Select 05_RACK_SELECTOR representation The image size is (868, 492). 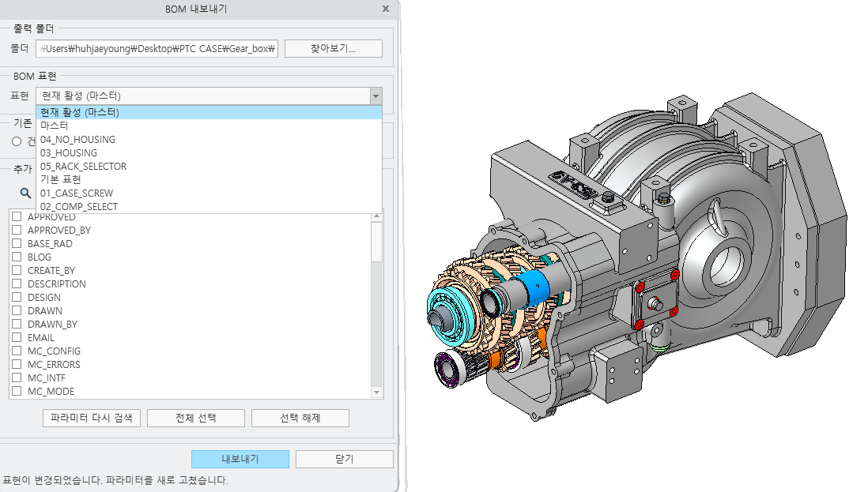pyautogui.click(x=209, y=166)
